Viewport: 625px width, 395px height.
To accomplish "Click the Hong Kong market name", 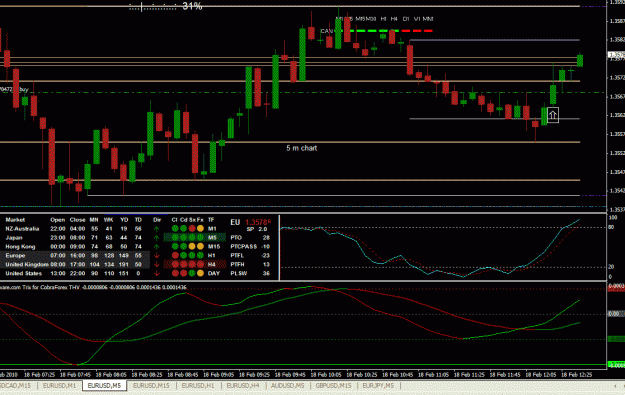I will tap(20, 247).
